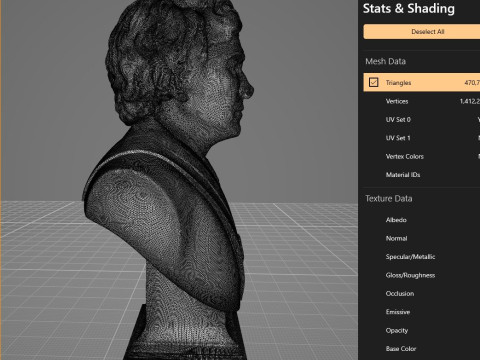The width and height of the screenshot is (480, 360).
Task: Click the Mesh Data section header
Action: click(385, 61)
